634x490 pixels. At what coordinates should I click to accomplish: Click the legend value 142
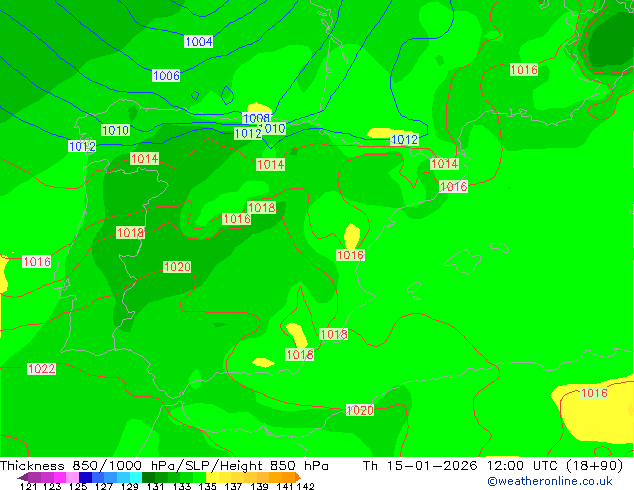[x=305, y=486]
